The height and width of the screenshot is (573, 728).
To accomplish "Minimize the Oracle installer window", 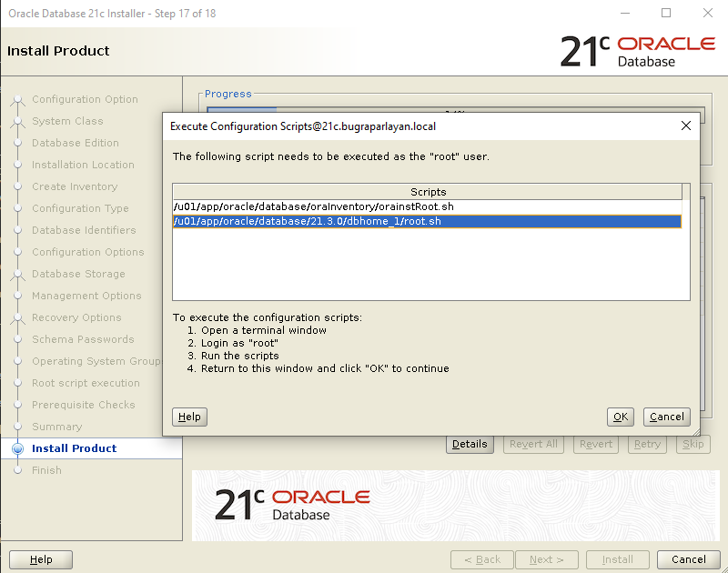I will pyautogui.click(x=625, y=13).
